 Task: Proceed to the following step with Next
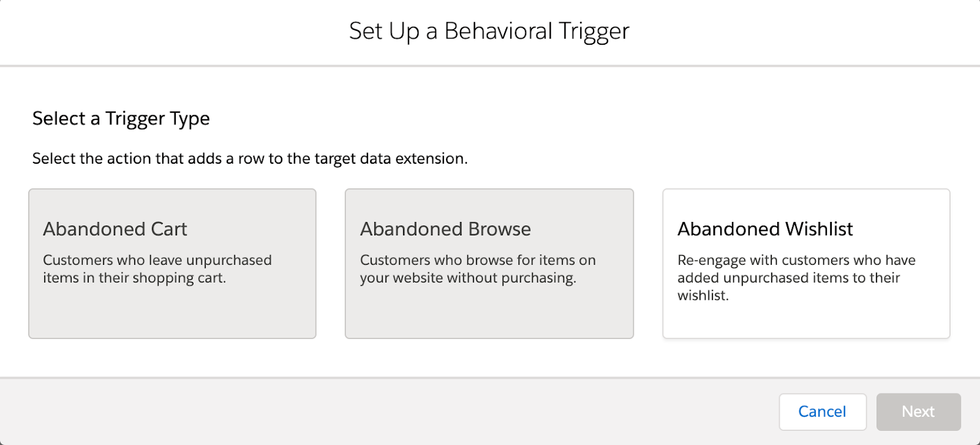coord(918,412)
